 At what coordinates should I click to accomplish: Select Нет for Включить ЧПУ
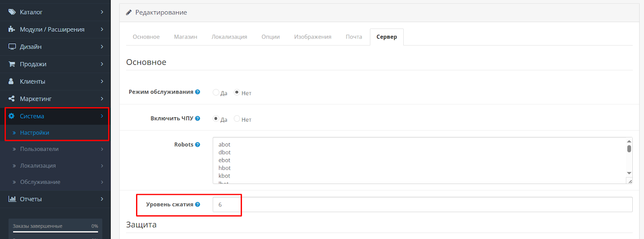coord(237,119)
